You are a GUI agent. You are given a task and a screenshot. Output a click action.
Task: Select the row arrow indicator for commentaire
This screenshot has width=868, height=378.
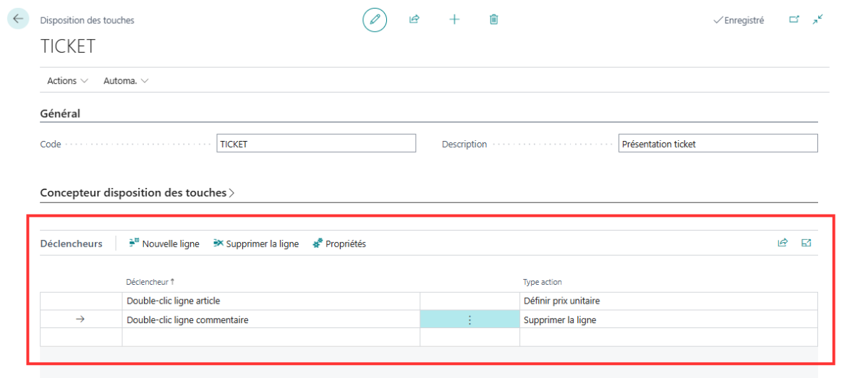80,319
